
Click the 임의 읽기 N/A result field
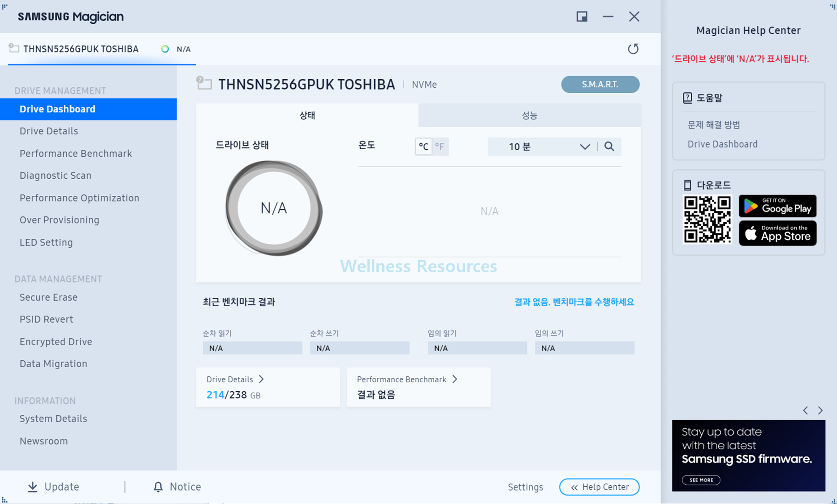[477, 348]
